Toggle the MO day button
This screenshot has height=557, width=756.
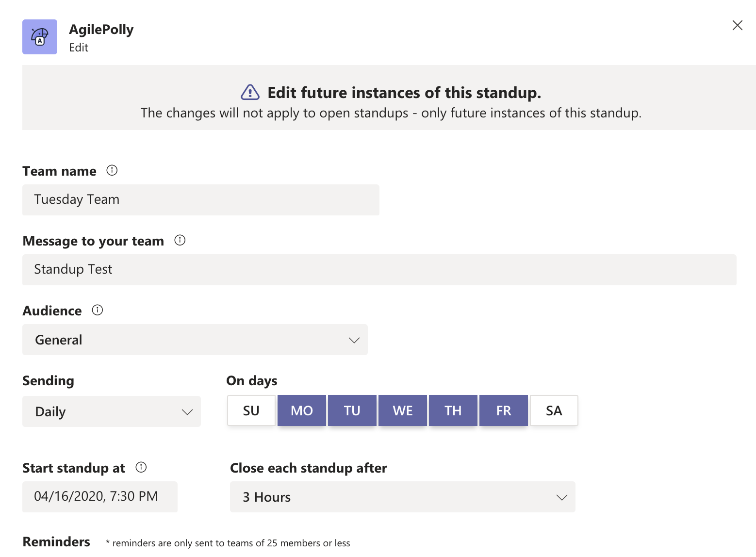pos(302,410)
